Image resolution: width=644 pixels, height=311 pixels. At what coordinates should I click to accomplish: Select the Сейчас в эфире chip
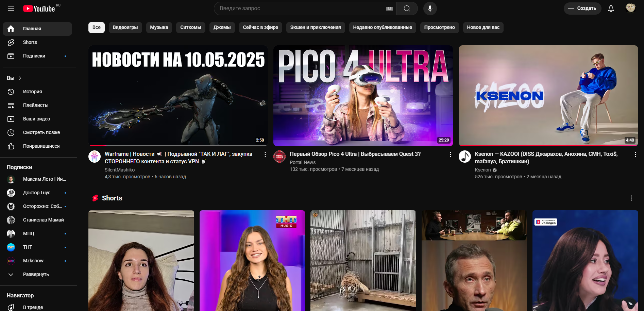260,27
